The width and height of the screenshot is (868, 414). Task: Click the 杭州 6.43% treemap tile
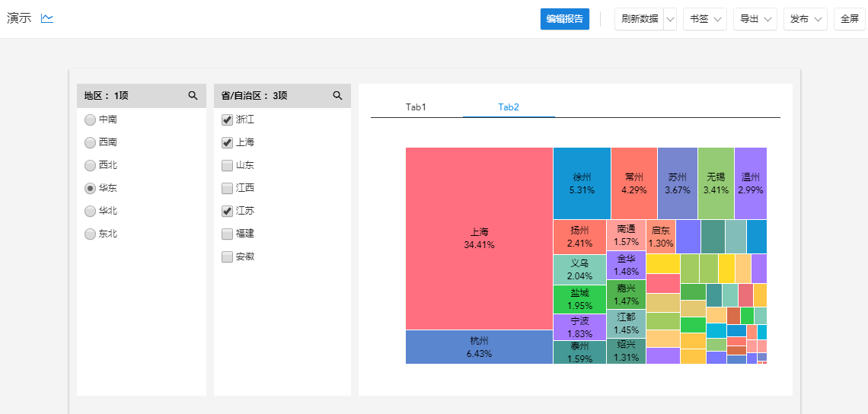coord(479,347)
